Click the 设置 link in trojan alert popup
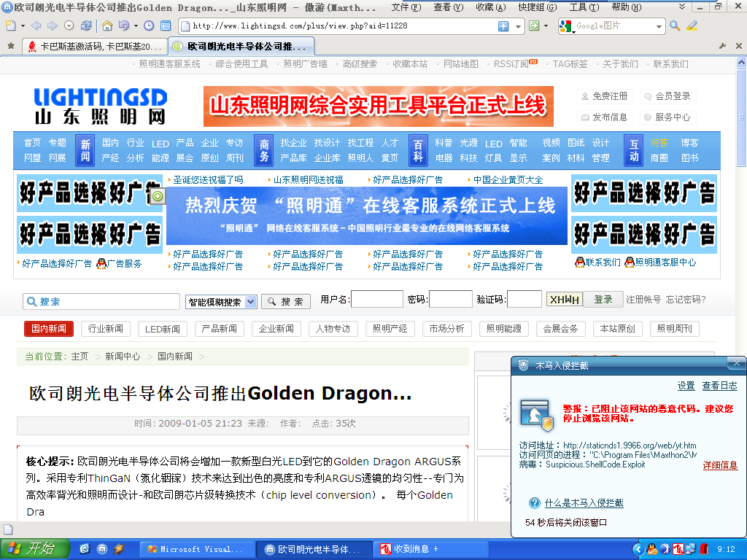 pyautogui.click(x=686, y=386)
